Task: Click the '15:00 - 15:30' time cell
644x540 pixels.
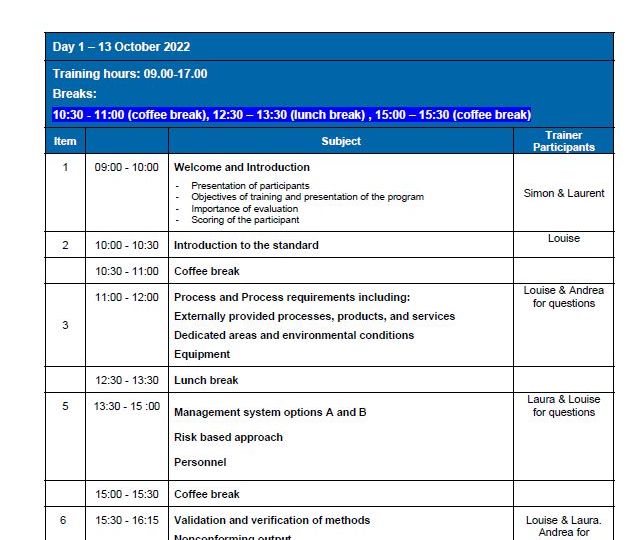Action: 126,494
